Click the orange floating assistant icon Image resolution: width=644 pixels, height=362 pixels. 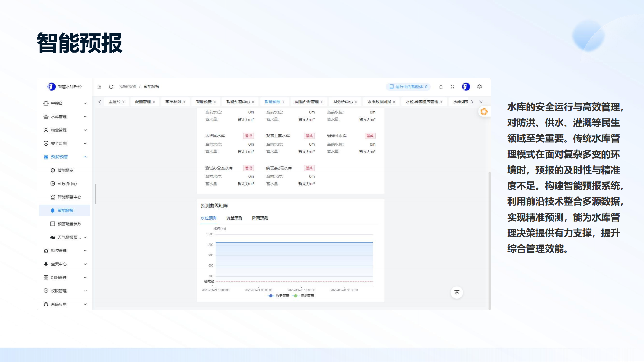pyautogui.click(x=484, y=112)
